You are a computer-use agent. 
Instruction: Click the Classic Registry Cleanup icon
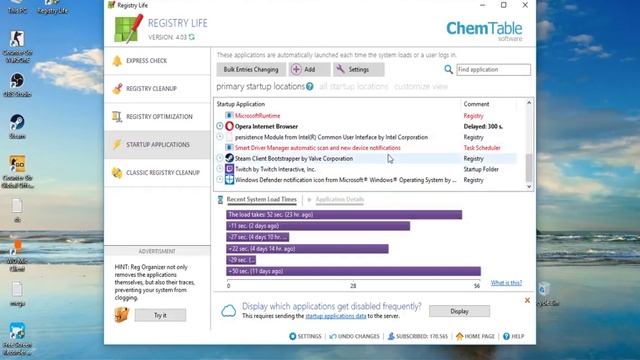click(117, 173)
